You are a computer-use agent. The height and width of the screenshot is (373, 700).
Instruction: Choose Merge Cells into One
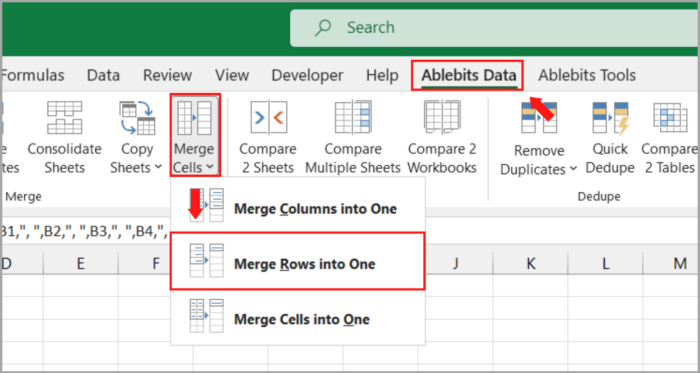pyautogui.click(x=298, y=316)
